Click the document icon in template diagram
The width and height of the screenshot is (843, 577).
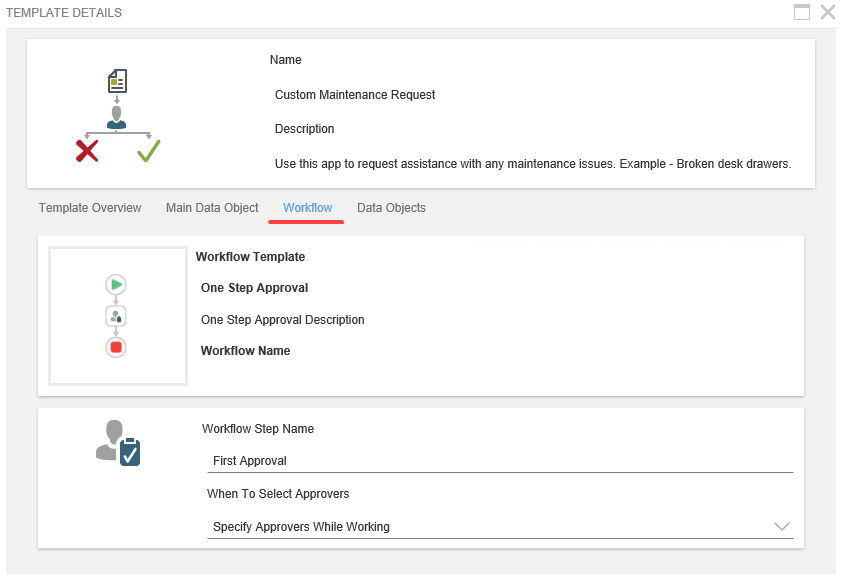coord(117,81)
